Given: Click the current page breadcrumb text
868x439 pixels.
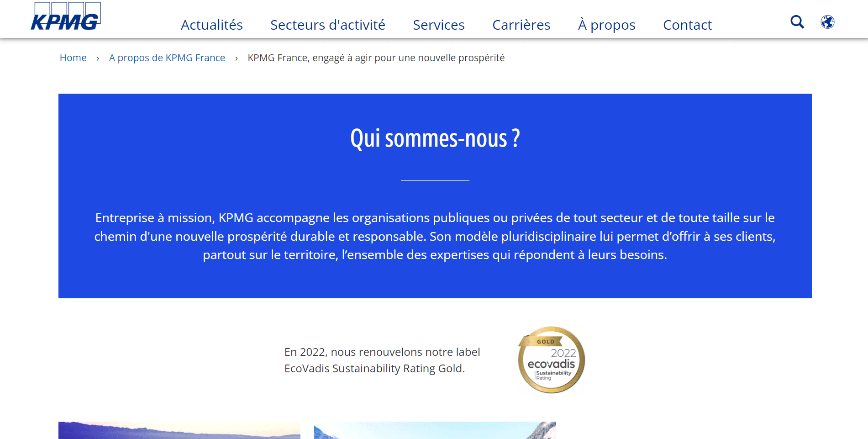Looking at the screenshot, I should (376, 58).
